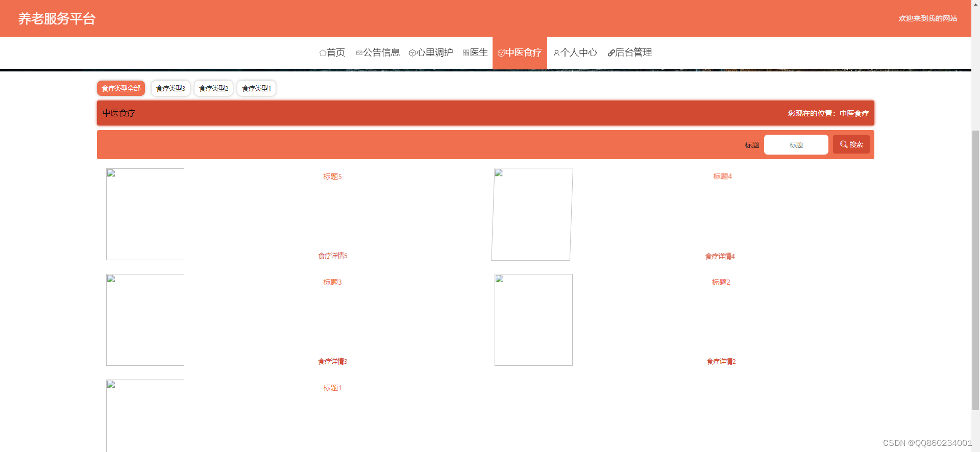Click the 养老服务平台 site title

(57, 18)
